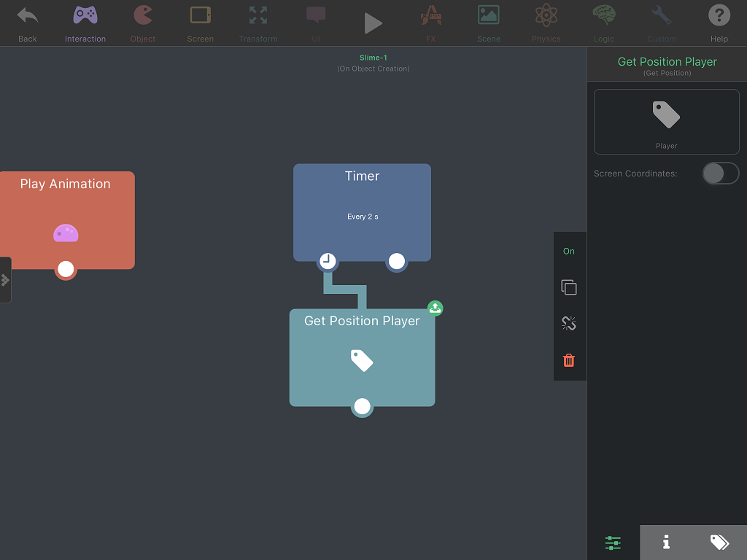Toggle the behavior On state label
Screen dimensions: 747x560
[569, 251]
